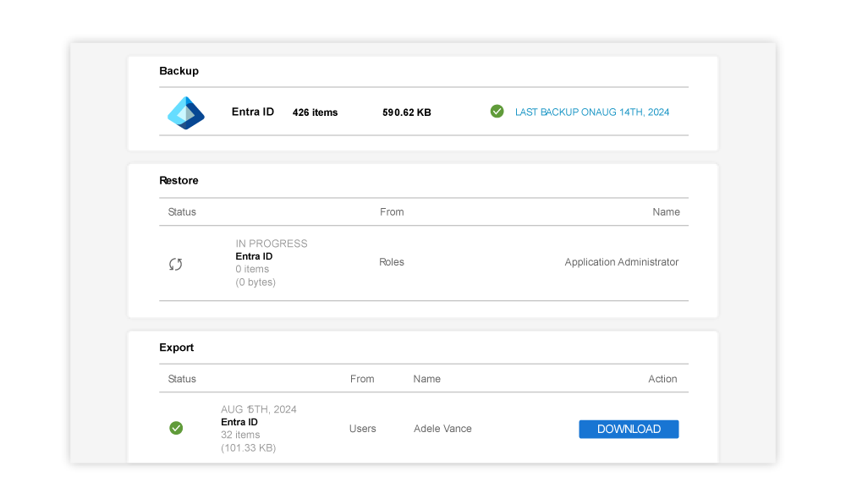The image size is (846, 504).
Task: Click the Export table From column header
Action: coord(362,379)
